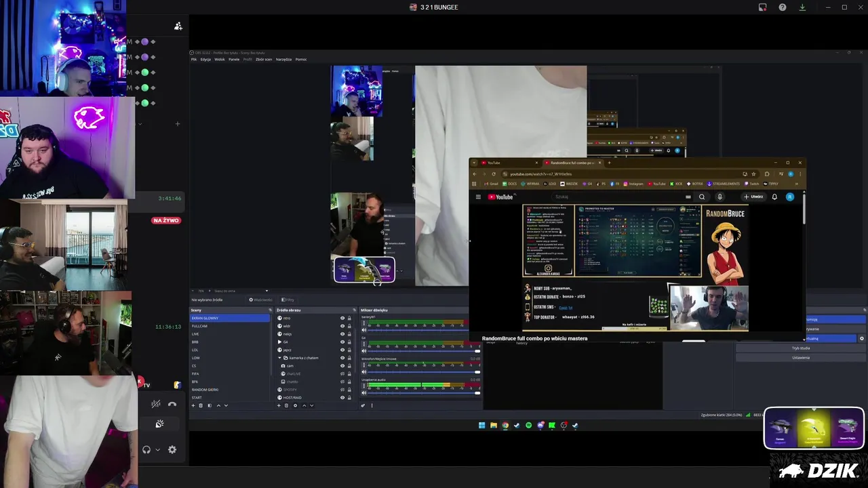The height and width of the screenshot is (488, 868).
Task: Open Urządzenie audio channel options dots
Action: click(x=364, y=386)
